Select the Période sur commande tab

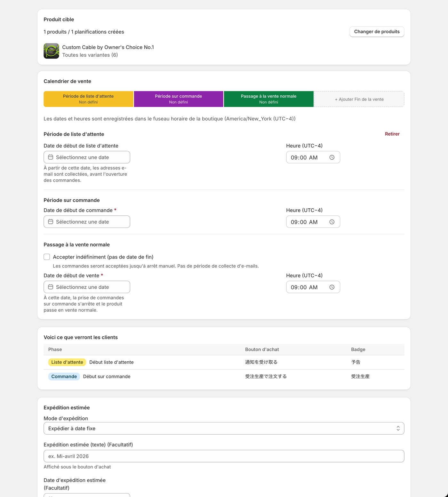coord(179,99)
